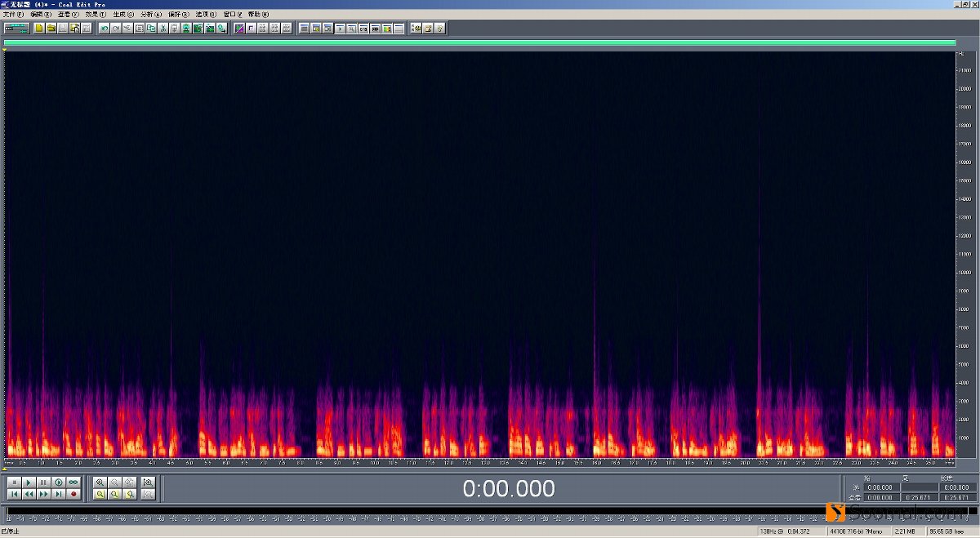Click the Undo arrow toolbar icon
Image resolution: width=980 pixels, height=538 pixels.
coord(105,29)
